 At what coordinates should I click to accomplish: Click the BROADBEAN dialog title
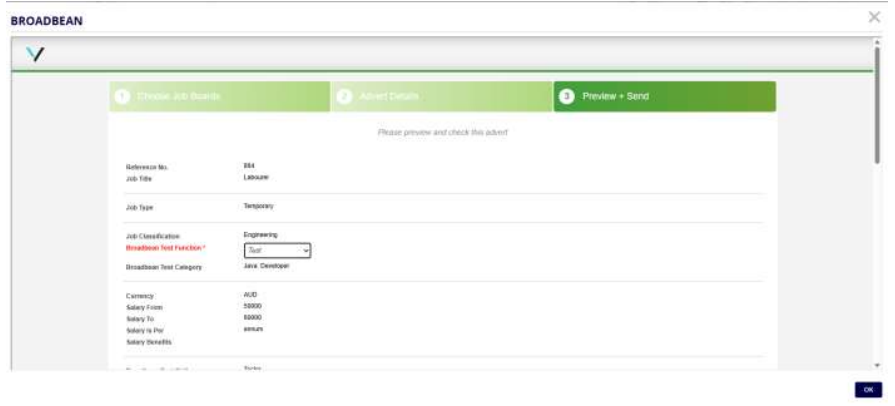coord(47,21)
